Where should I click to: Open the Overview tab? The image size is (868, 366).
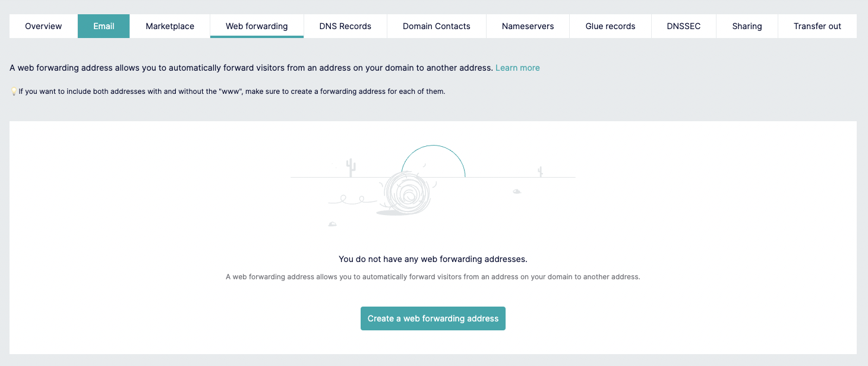pyautogui.click(x=43, y=26)
